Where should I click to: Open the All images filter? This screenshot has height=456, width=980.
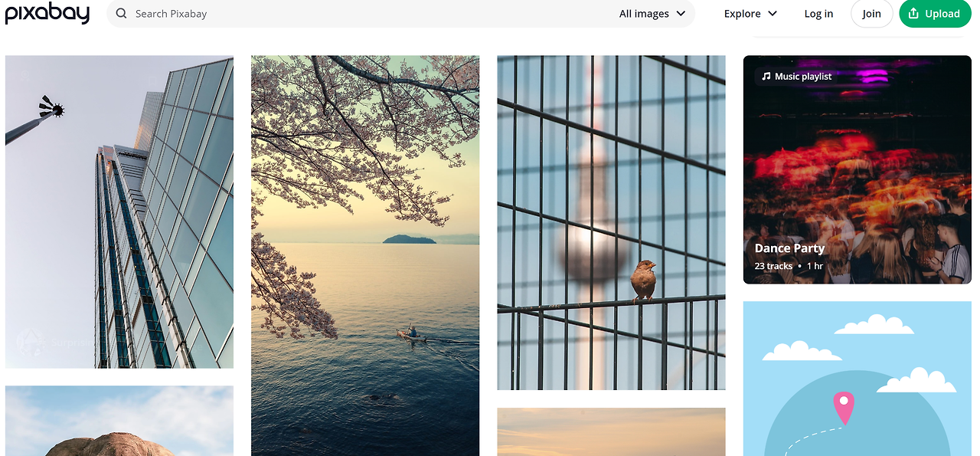click(x=652, y=14)
